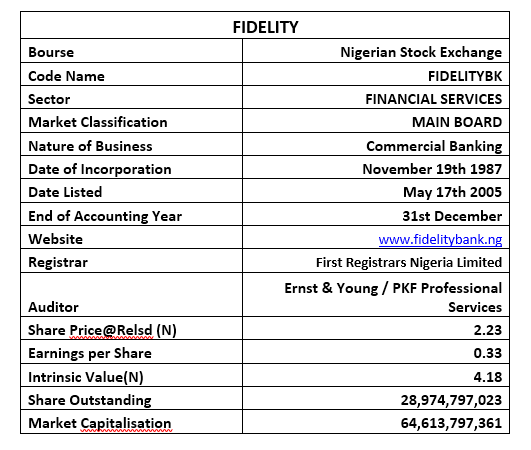Screen dimensions: 531x450
Task: Click First Registrars Nigeria Limited cell
Action: pyautogui.click(x=376, y=261)
